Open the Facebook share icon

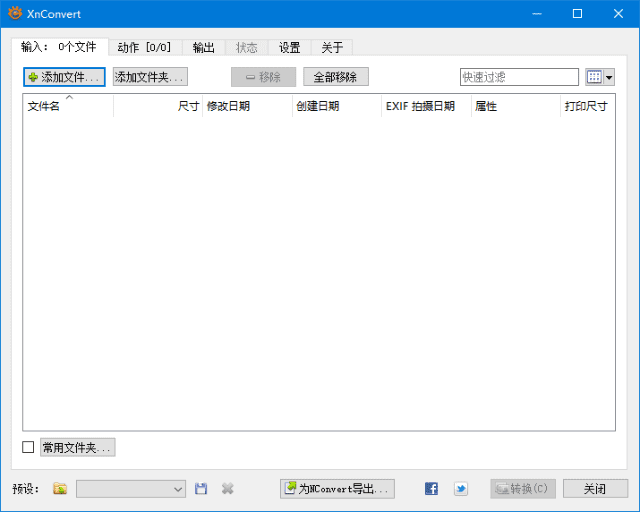431,489
